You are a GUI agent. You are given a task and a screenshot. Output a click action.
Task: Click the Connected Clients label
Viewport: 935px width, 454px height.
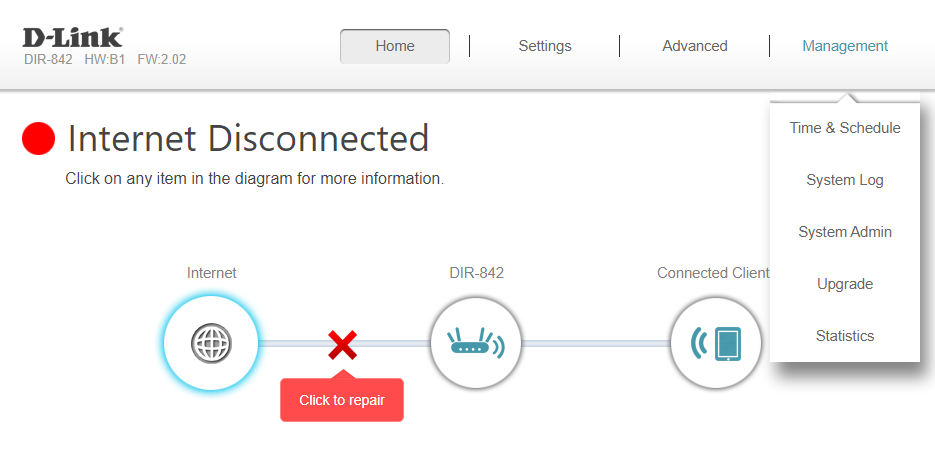pos(713,273)
